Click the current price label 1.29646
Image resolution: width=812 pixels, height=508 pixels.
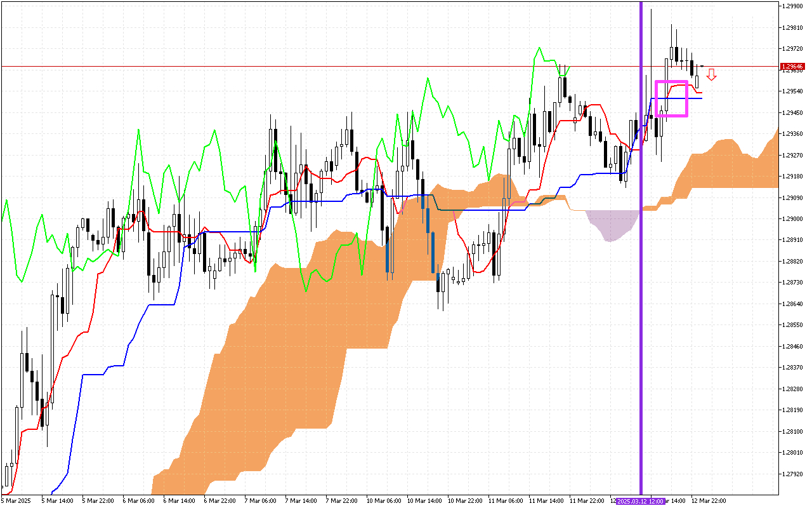[x=793, y=66]
